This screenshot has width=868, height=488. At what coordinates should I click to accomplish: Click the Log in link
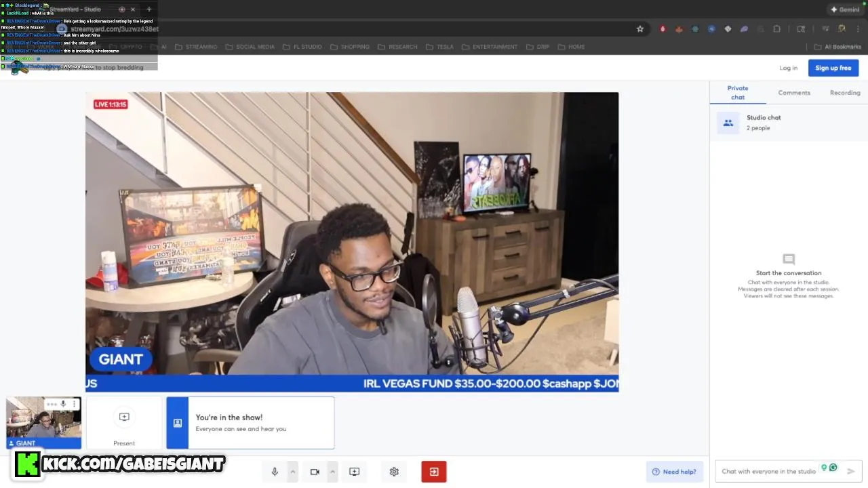click(x=788, y=68)
